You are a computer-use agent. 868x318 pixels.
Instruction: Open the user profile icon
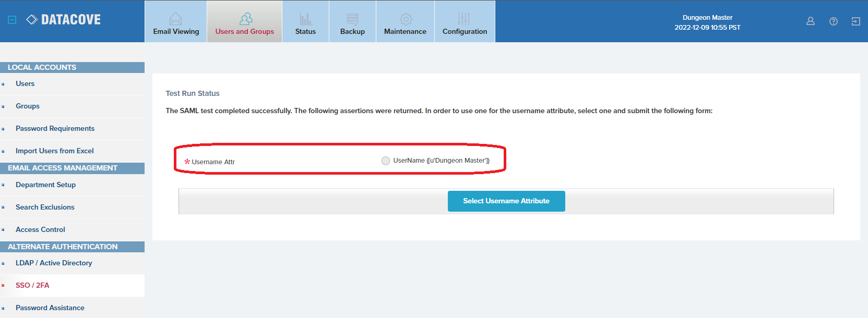point(810,21)
